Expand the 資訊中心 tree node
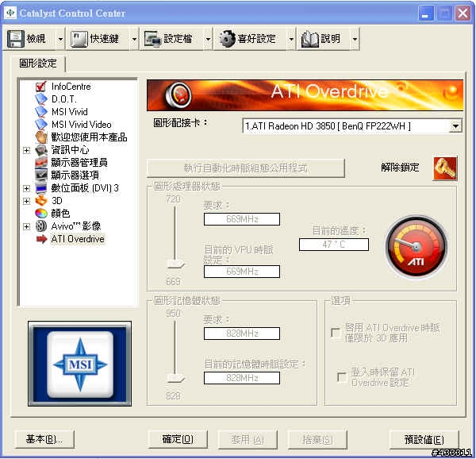Viewport: 476px width, 459px height. click(x=27, y=150)
